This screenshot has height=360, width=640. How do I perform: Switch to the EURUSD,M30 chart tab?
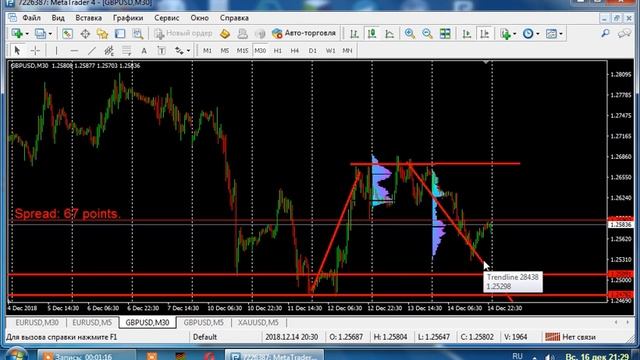pos(37,322)
